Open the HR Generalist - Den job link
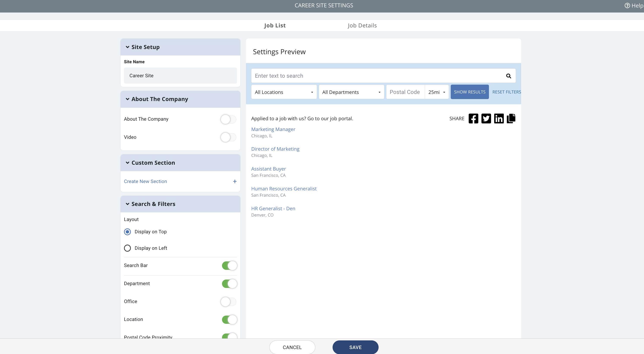This screenshot has width=644, height=354. (273, 209)
